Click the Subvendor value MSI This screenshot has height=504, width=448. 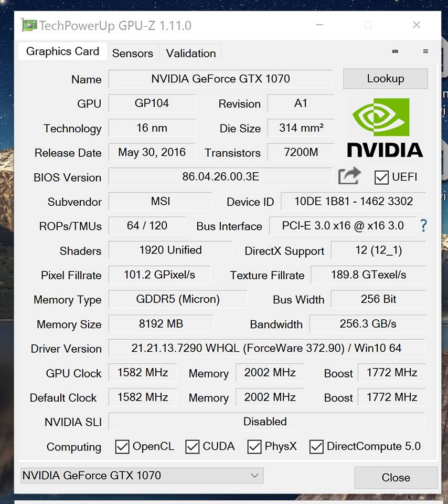click(160, 201)
